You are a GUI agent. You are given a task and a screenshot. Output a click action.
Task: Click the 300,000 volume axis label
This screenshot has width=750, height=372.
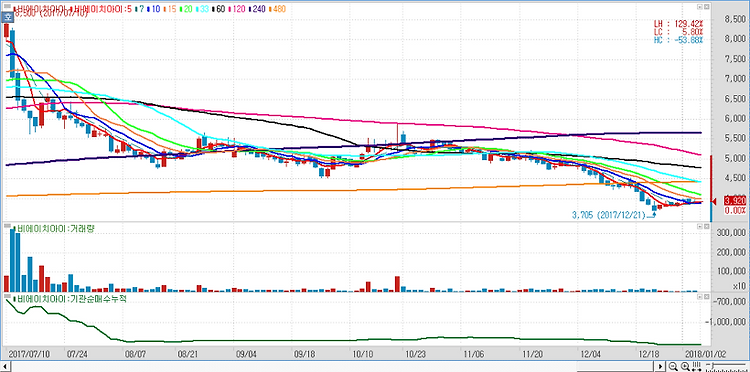[x=732, y=233]
